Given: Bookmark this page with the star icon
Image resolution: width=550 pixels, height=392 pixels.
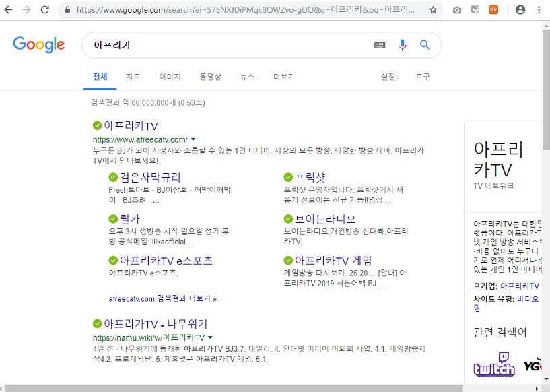Looking at the screenshot, I should click(433, 10).
